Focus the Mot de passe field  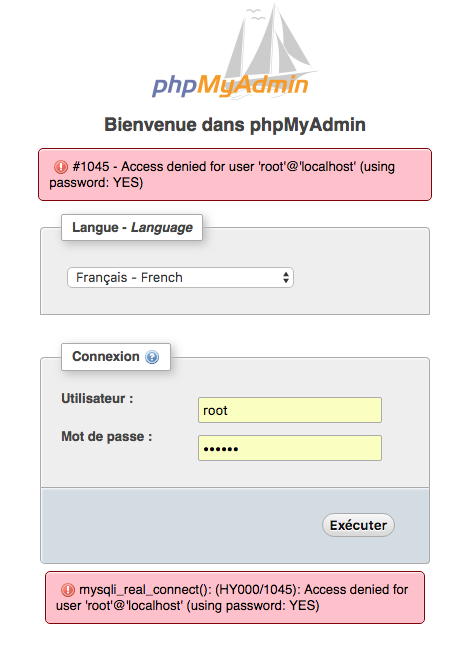coord(290,448)
